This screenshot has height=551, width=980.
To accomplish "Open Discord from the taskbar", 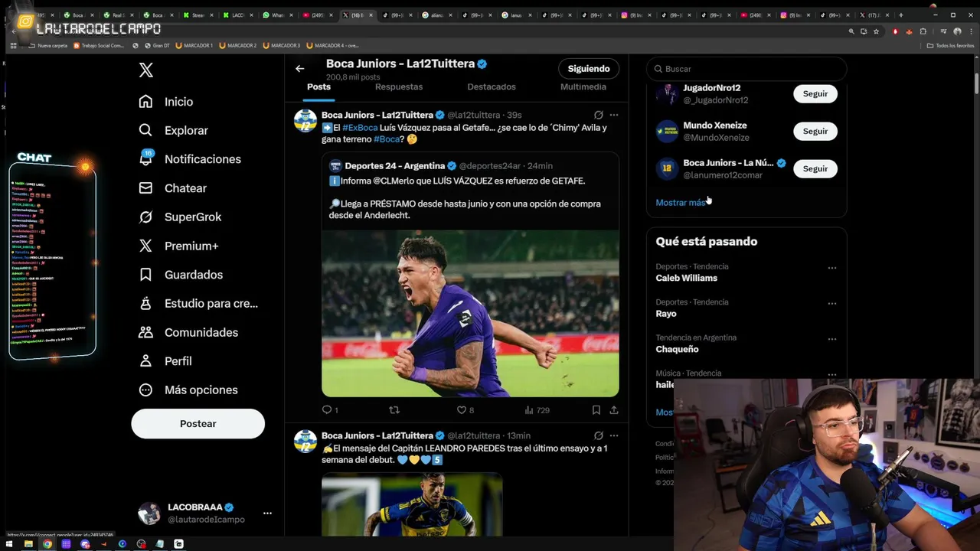I will pyautogui.click(x=85, y=544).
